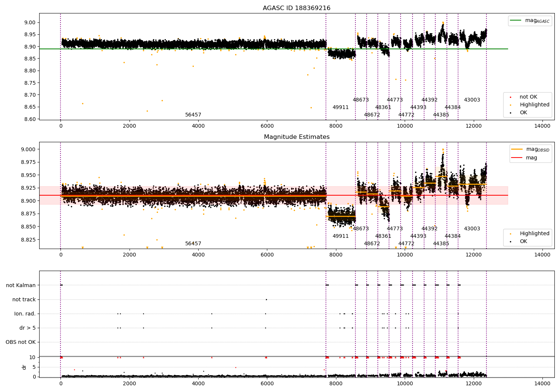Click OBSID label 48361 in top plot
This screenshot has height=392, width=560.
[x=383, y=108]
